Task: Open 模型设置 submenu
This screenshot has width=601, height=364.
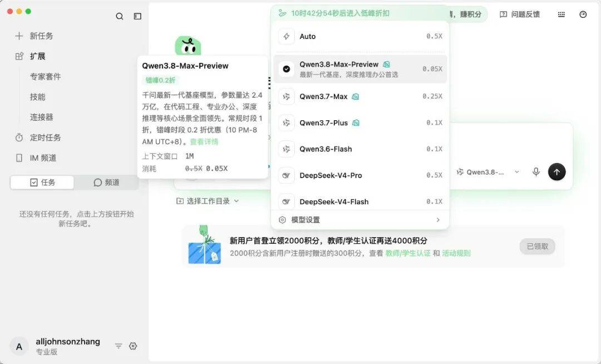Action: (x=360, y=220)
